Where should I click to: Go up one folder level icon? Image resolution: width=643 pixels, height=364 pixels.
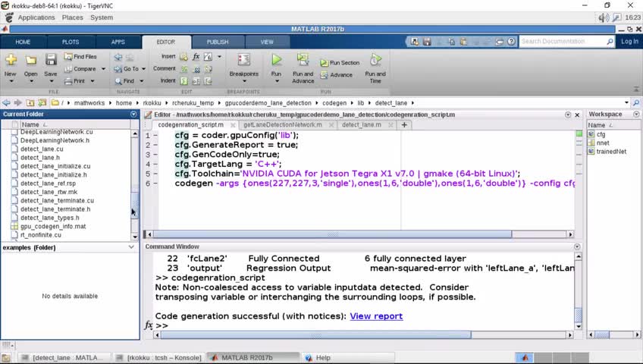(x=30, y=103)
